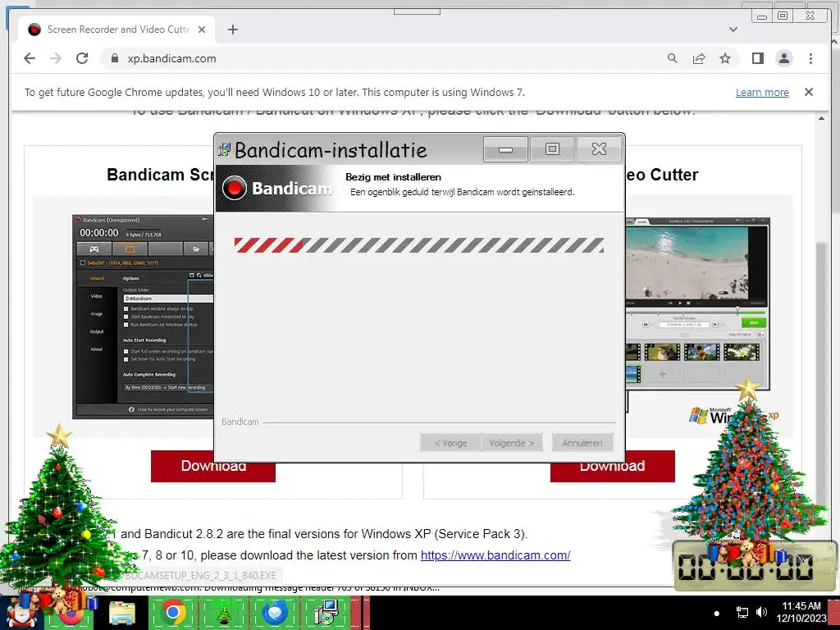This screenshot has width=840, height=630.
Task: Open the Chrome profile avatar menu
Action: coord(783,58)
